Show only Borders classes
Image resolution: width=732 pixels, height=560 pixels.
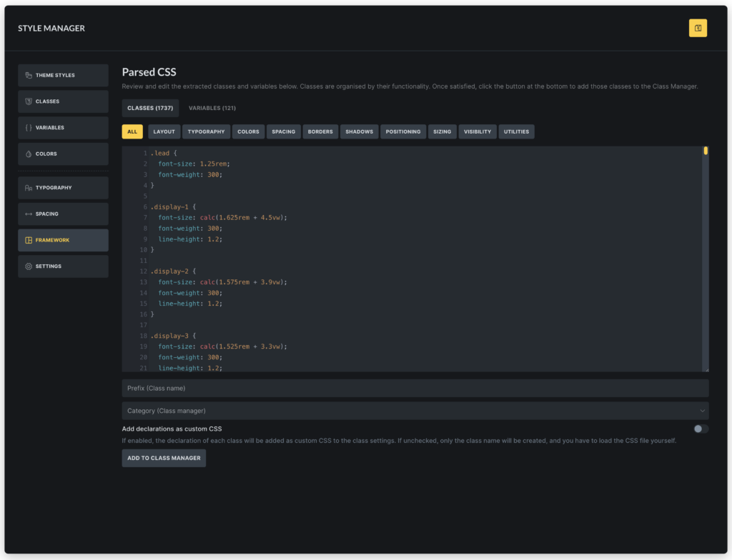pos(320,131)
